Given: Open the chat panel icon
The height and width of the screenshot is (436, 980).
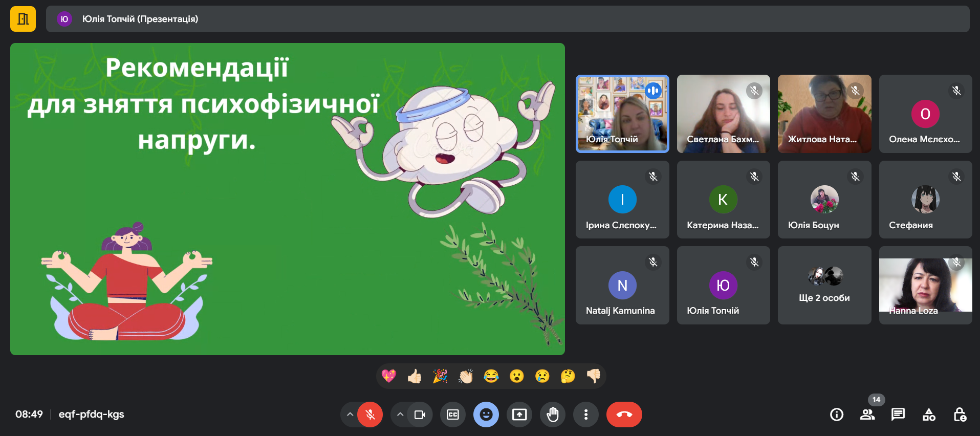Looking at the screenshot, I should pyautogui.click(x=898, y=415).
